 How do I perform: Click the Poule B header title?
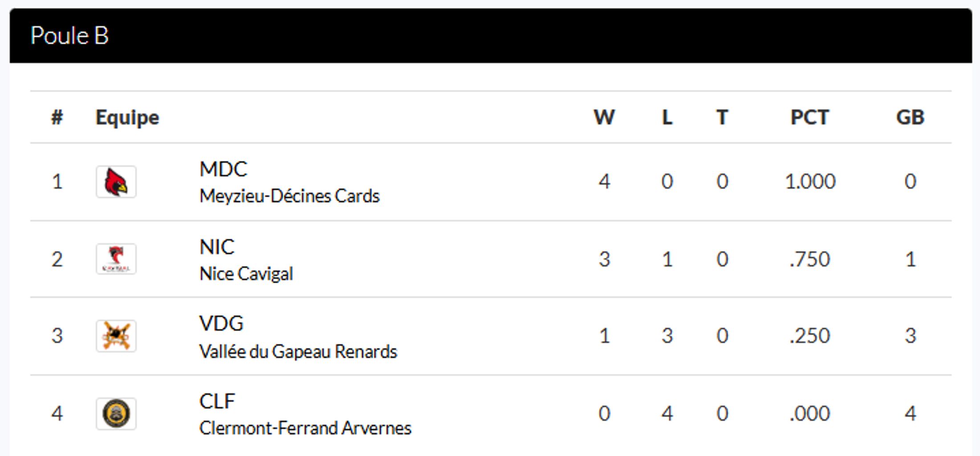point(69,36)
